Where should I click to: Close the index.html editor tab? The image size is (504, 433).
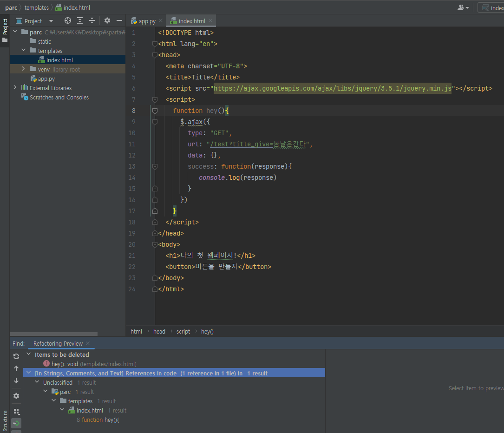210,20
